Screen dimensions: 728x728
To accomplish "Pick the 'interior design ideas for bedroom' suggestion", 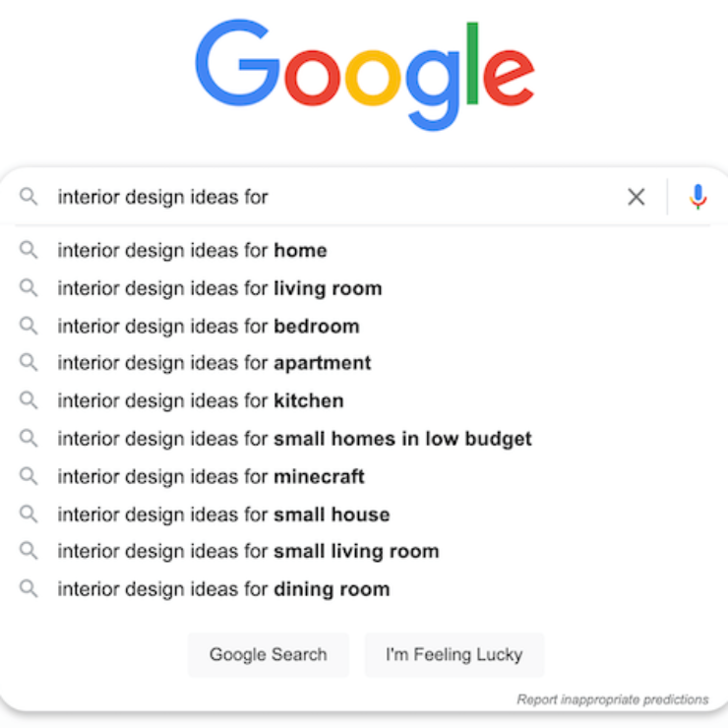I will 209,326.
